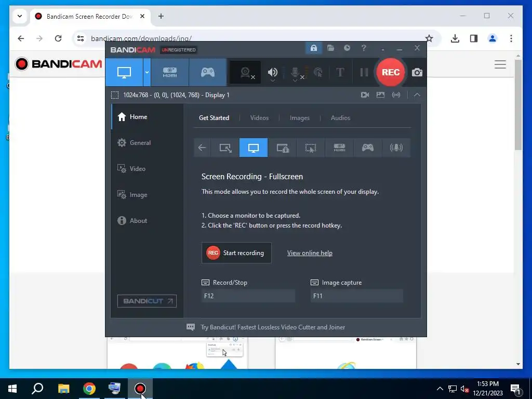Bookmark this page with the star icon
This screenshot has height=399, width=532.
tap(429, 38)
